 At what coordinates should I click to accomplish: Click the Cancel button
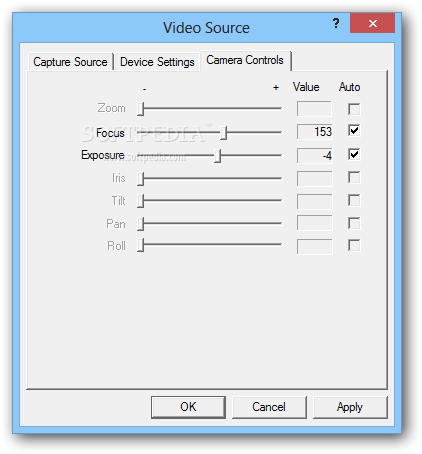pyautogui.click(x=269, y=407)
